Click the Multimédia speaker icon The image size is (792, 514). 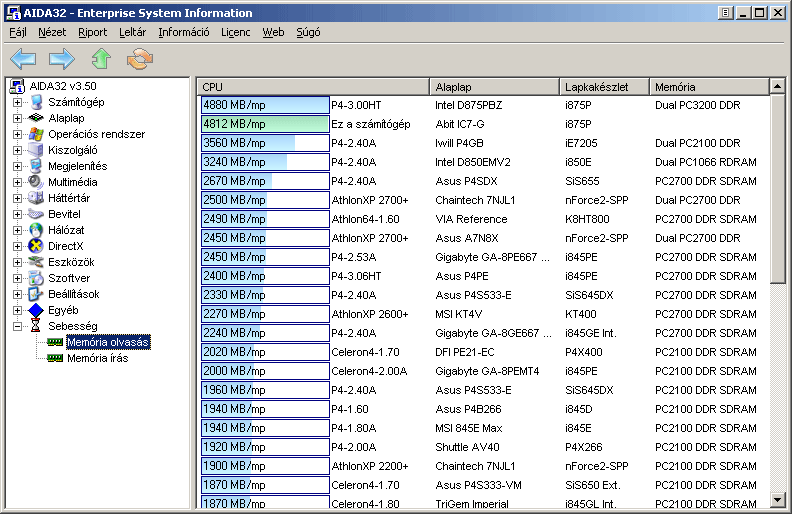(36, 182)
